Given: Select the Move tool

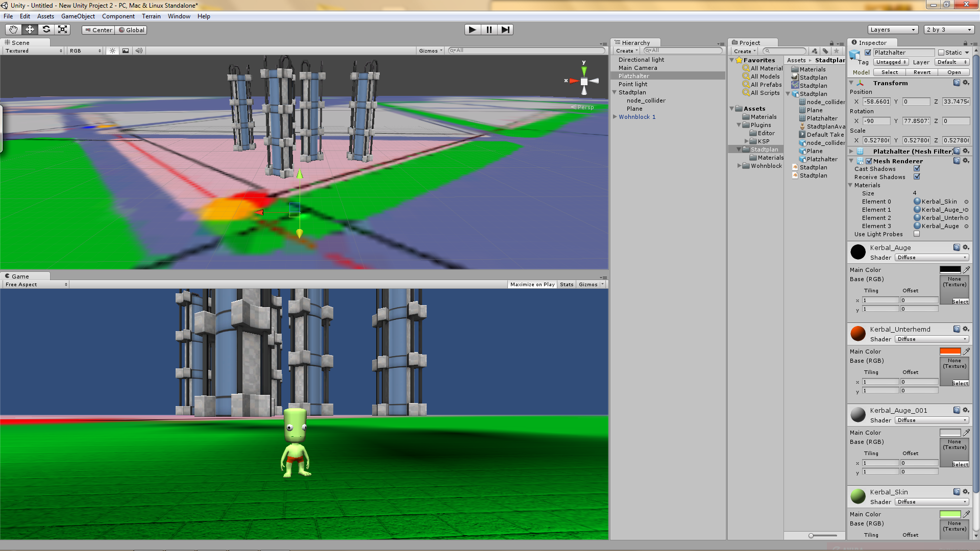Looking at the screenshot, I should coord(30,30).
